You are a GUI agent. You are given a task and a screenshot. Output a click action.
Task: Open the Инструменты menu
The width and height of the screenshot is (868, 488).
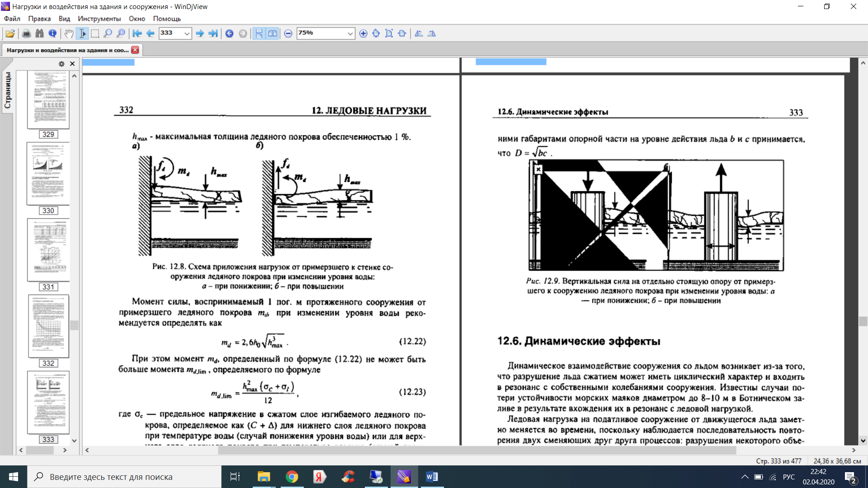click(99, 19)
